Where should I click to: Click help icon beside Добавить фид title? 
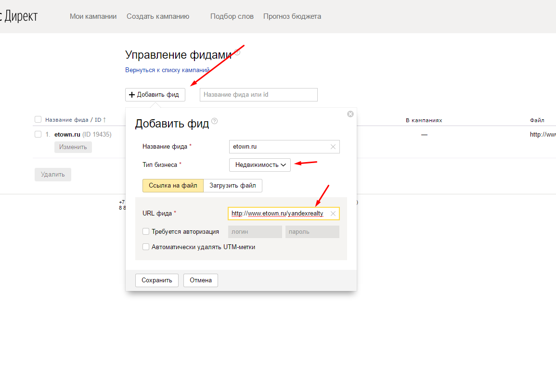point(215,121)
